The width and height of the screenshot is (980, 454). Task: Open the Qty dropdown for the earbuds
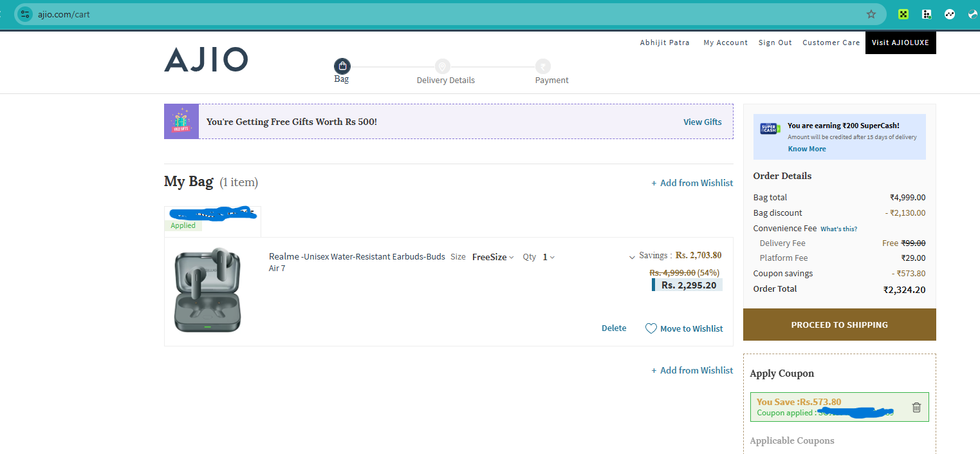(548, 256)
